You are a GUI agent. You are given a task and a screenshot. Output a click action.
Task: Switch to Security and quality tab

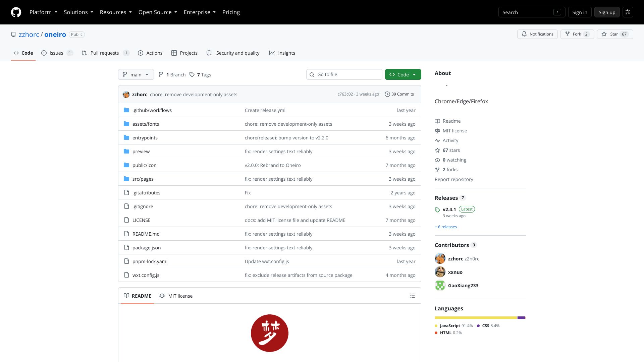click(x=233, y=53)
